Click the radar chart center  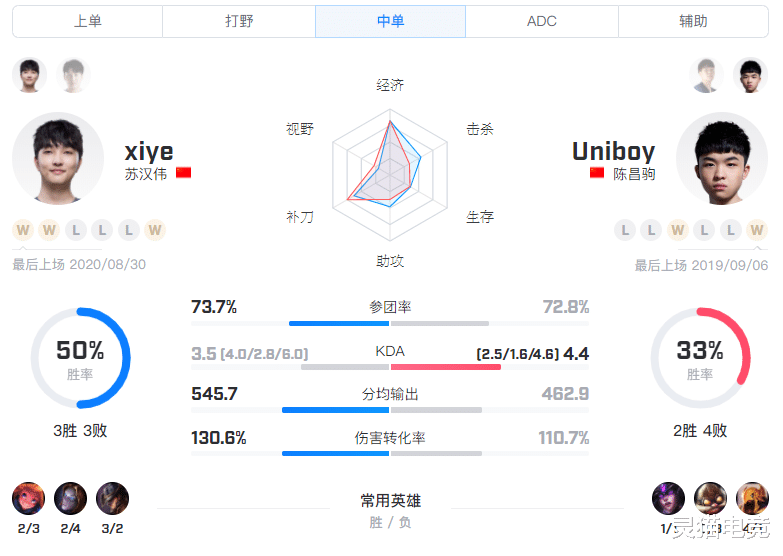click(390, 175)
